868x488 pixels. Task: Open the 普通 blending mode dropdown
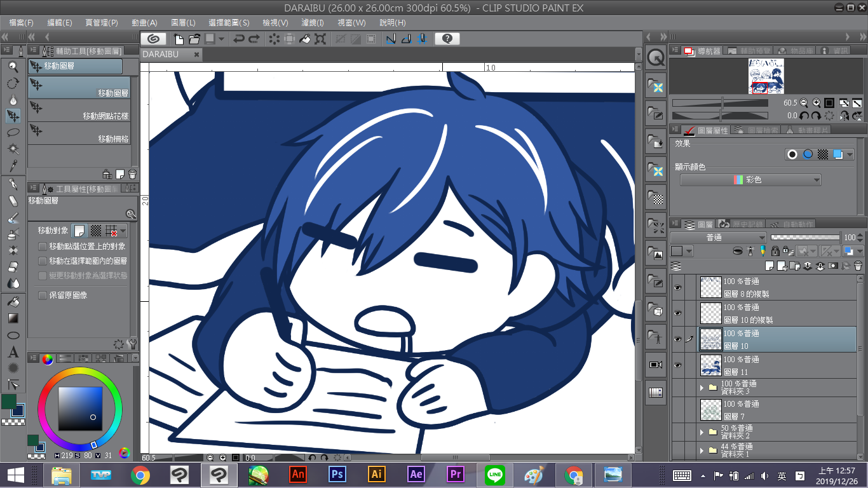[718, 238]
